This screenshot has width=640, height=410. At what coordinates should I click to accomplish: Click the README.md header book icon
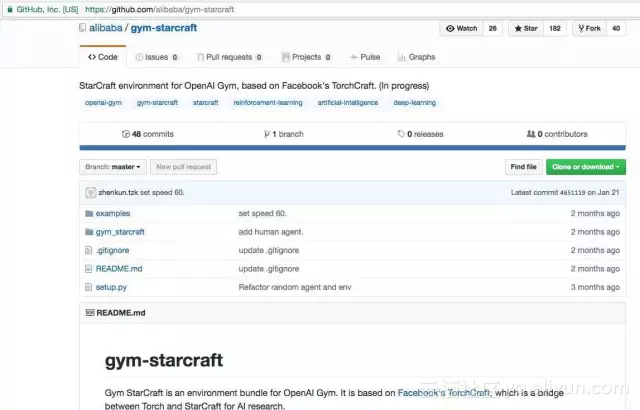click(x=90, y=312)
